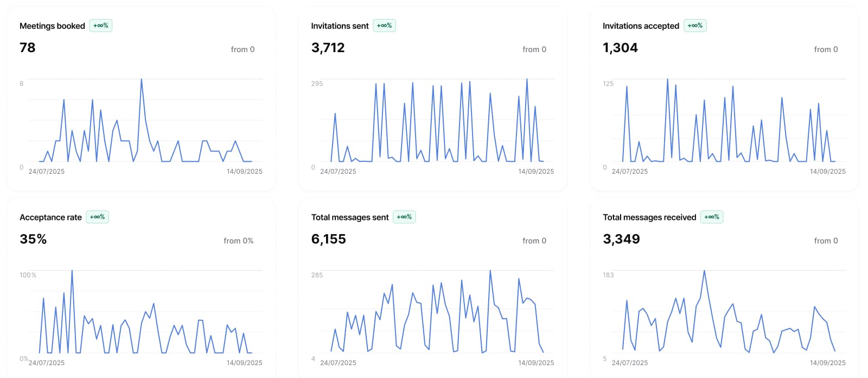Open the Total messages received heading
Viewport: 868px width, 378px height.
(x=649, y=217)
